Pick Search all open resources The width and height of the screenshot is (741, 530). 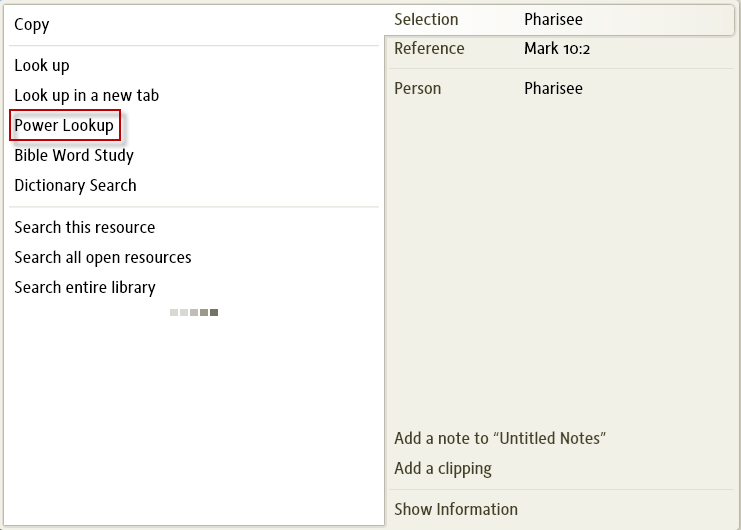pyautogui.click(x=103, y=258)
